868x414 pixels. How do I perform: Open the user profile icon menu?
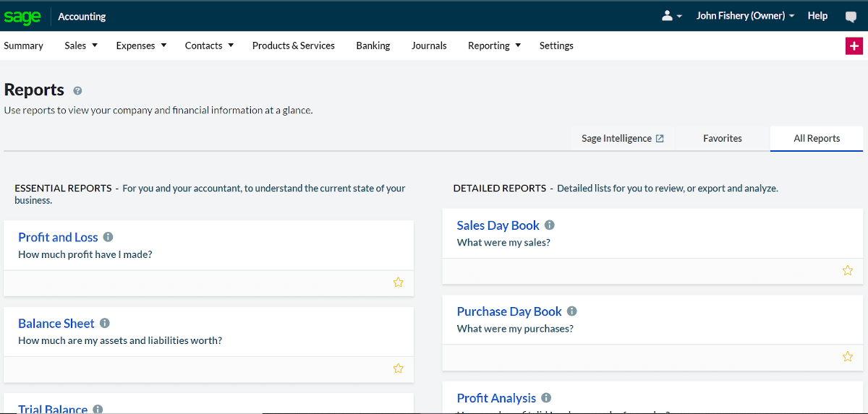click(x=672, y=16)
